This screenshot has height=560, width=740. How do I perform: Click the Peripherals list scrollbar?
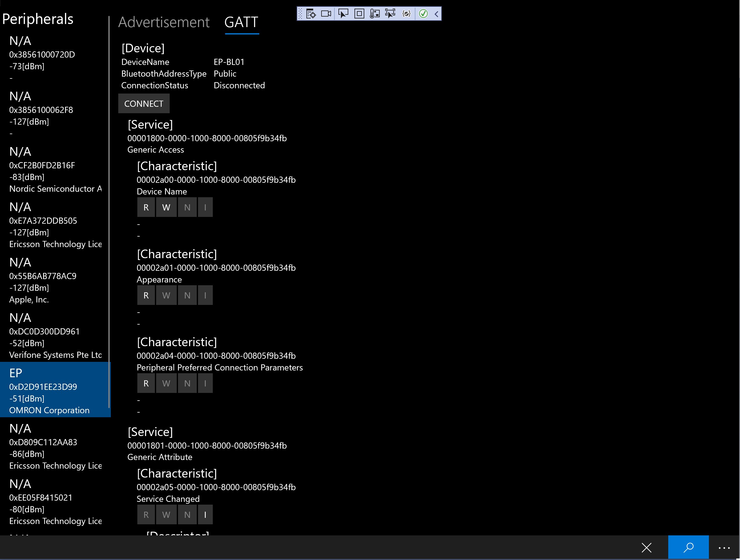tap(109, 212)
